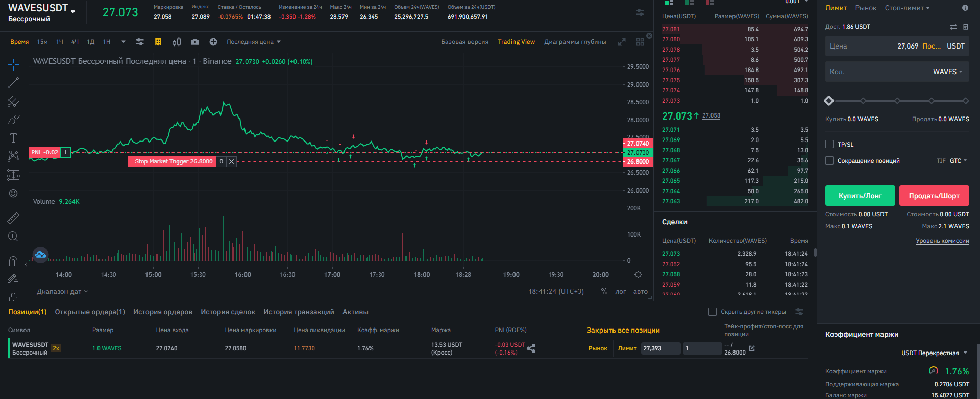Select the text annotation tool
Image resolution: width=980 pixels, height=399 pixels.
tap(13, 138)
